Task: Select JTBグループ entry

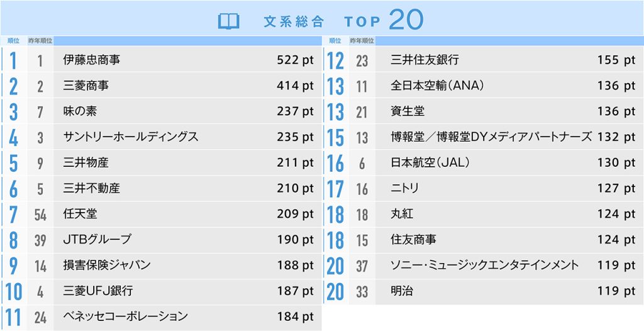Action: (x=97, y=240)
